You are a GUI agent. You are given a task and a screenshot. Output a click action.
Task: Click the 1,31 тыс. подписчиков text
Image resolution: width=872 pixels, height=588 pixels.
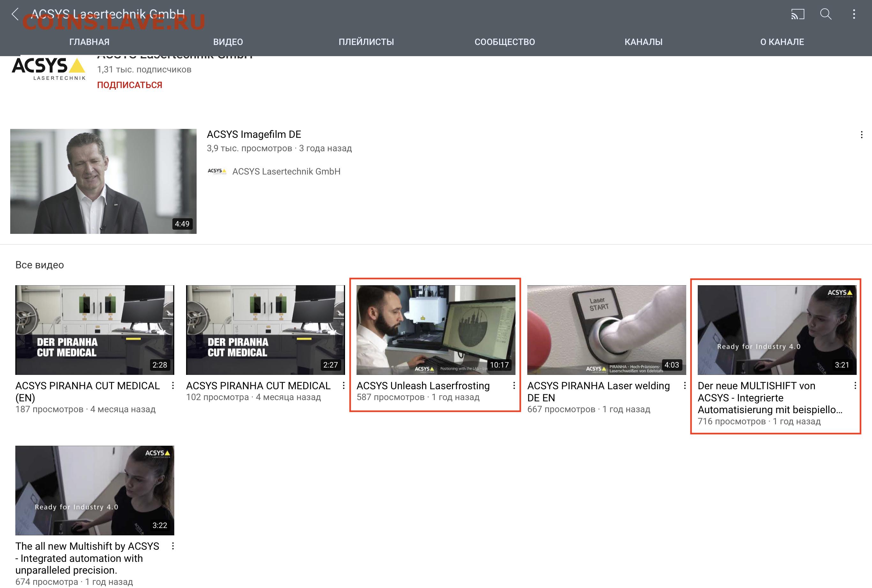[144, 69]
